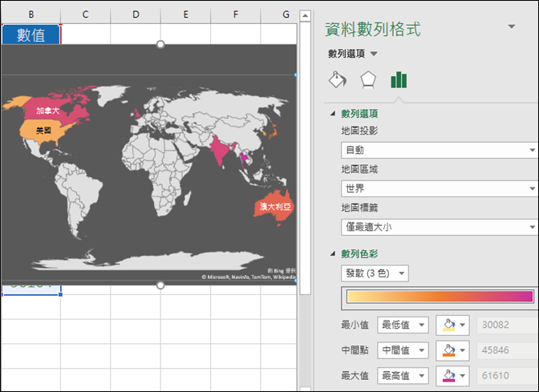Select the Series Options bar chart tab
The image size is (539, 392).
click(399, 79)
